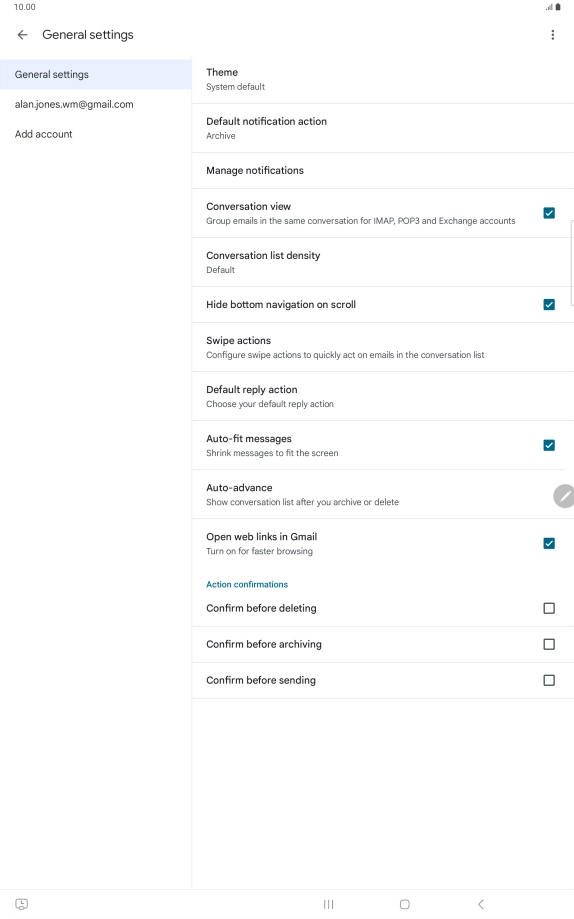574x919 pixels.
Task: Select General settings in sidebar
Action: [x=96, y=74]
